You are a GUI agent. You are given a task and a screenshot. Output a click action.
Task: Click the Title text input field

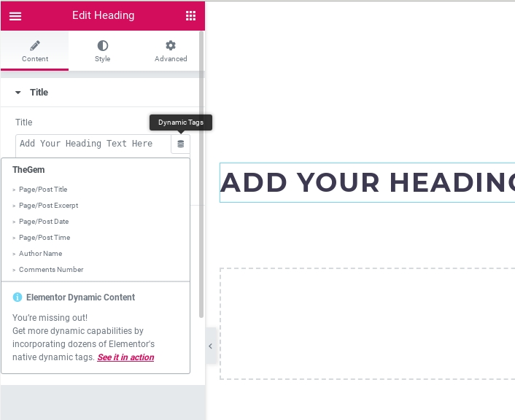[93, 144]
